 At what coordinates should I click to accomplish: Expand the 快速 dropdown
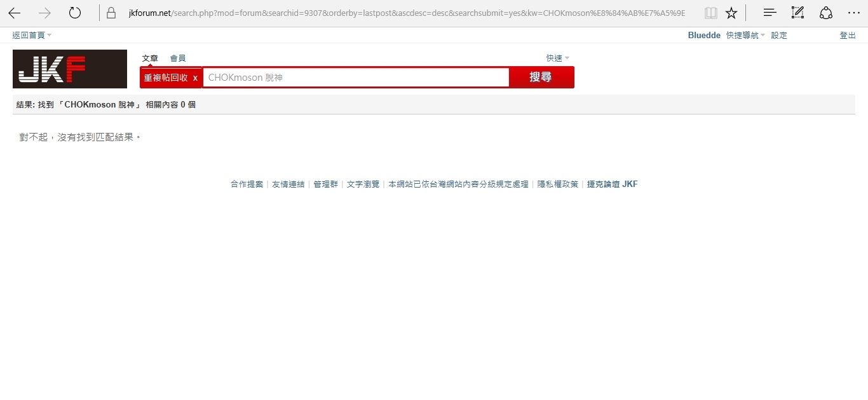coord(557,58)
